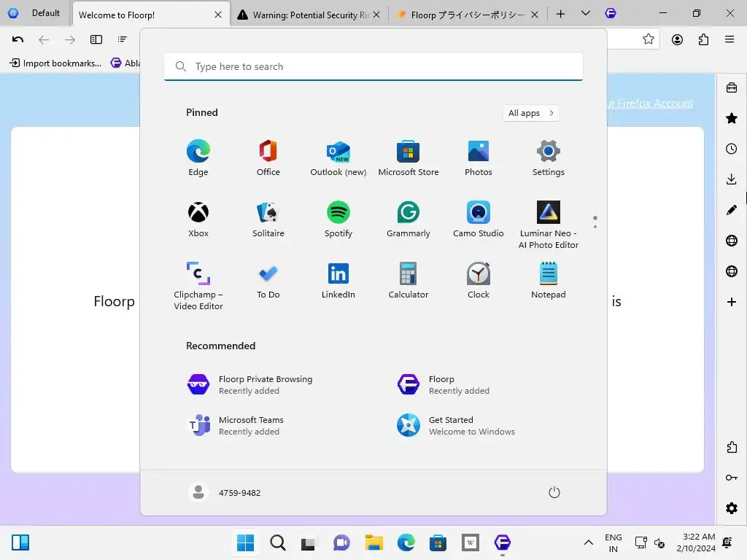Launch the Clock app
Image resolution: width=747 pixels, height=560 pixels.
pos(479,280)
